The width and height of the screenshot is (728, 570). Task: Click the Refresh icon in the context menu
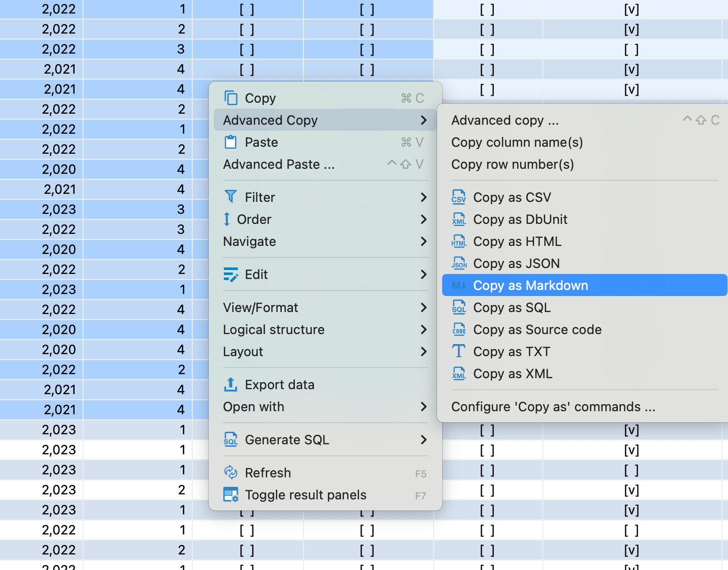point(230,473)
